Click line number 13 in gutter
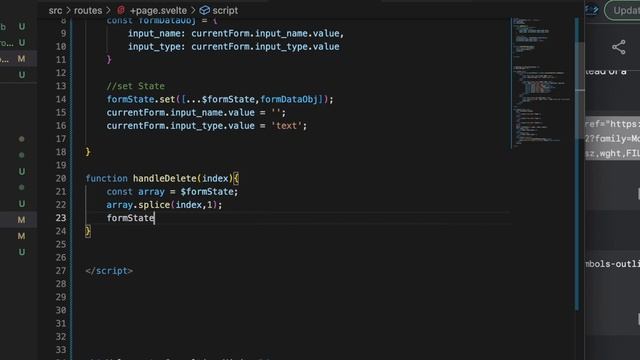The height and width of the screenshot is (360, 640). pos(61,86)
